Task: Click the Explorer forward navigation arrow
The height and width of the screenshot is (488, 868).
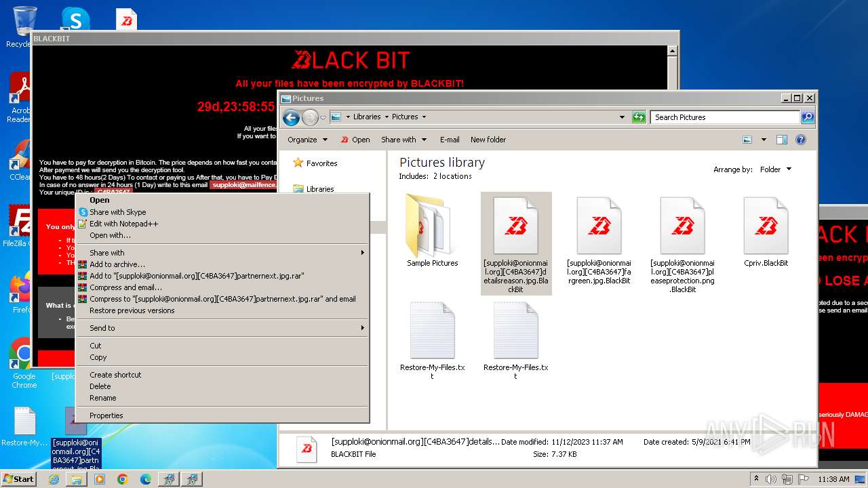Action: coord(310,118)
